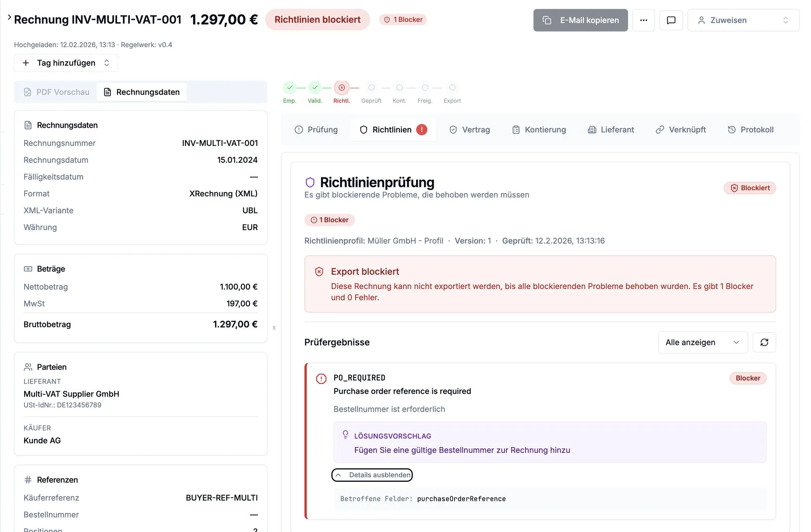811x532 pixels.
Task: Click the comment speech bubble icon
Action: (x=671, y=20)
